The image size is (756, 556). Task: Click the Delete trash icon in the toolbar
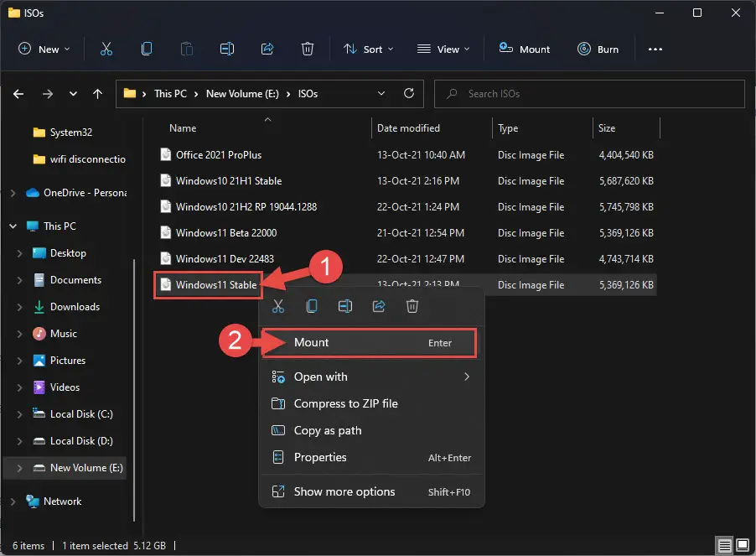point(307,49)
